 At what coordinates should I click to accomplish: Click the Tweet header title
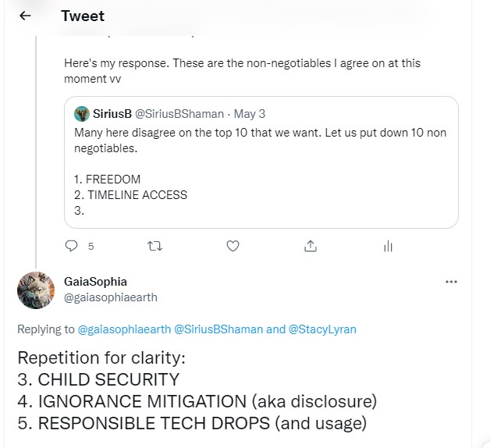(x=83, y=16)
